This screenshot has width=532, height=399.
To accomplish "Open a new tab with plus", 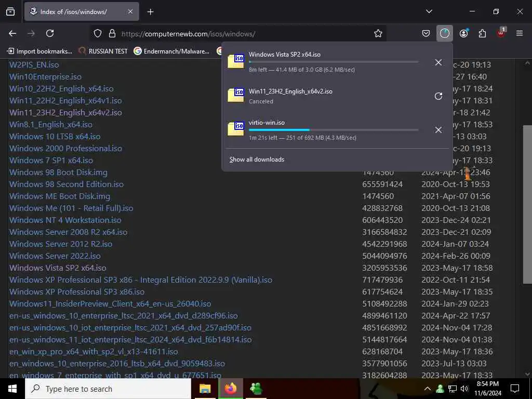I will click(150, 12).
